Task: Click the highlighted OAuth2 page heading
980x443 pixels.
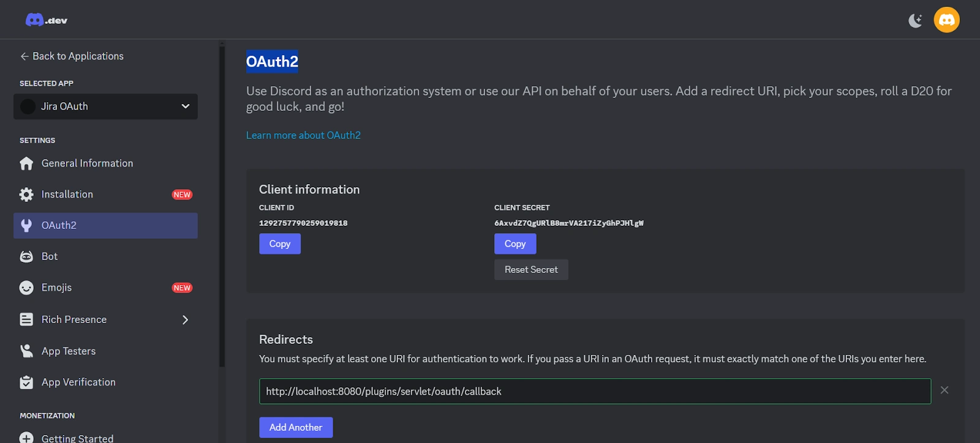Action: click(272, 62)
